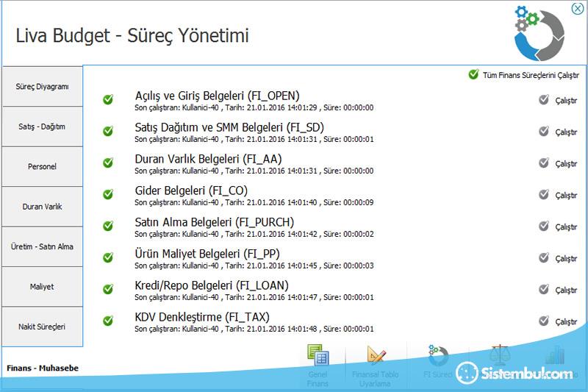Viewport: 588px width, 392px height.
Task: Switch to the Nakit Süreçleri tab
Action: [42, 327]
